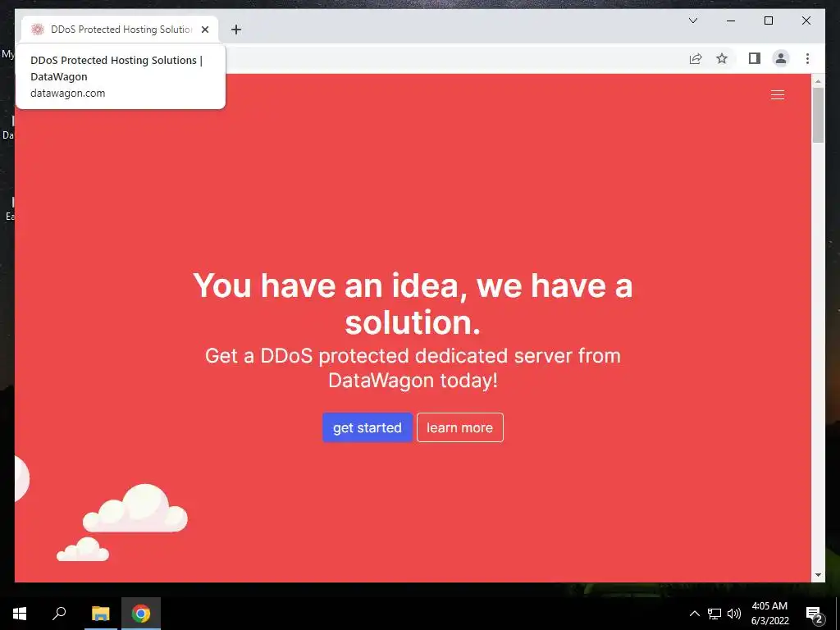
Task: Open the notification center icon
Action: click(815, 614)
